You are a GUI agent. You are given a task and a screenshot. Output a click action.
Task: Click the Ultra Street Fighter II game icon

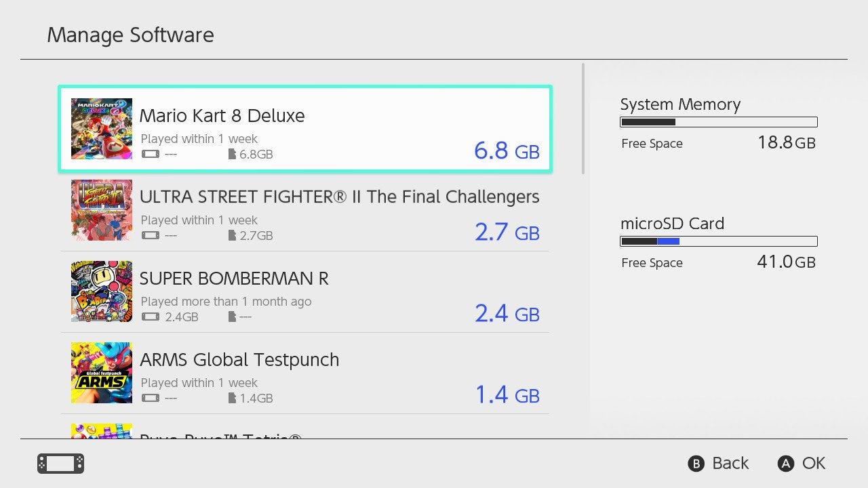click(x=102, y=210)
